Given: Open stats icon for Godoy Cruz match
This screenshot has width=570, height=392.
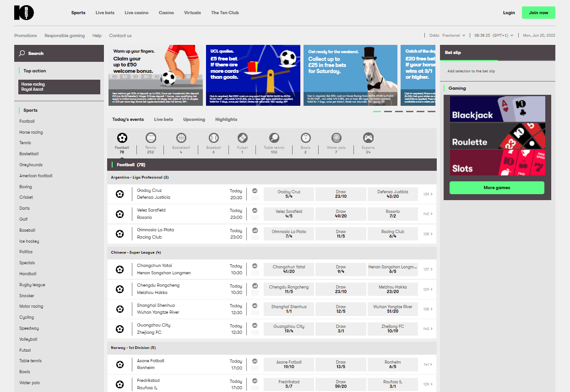Looking at the screenshot, I should pos(255,191).
